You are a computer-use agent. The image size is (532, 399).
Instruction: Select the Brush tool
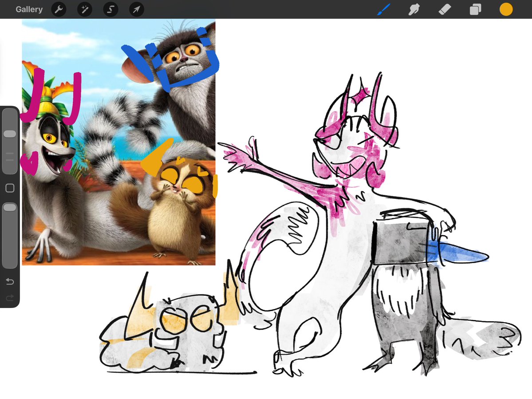(384, 9)
